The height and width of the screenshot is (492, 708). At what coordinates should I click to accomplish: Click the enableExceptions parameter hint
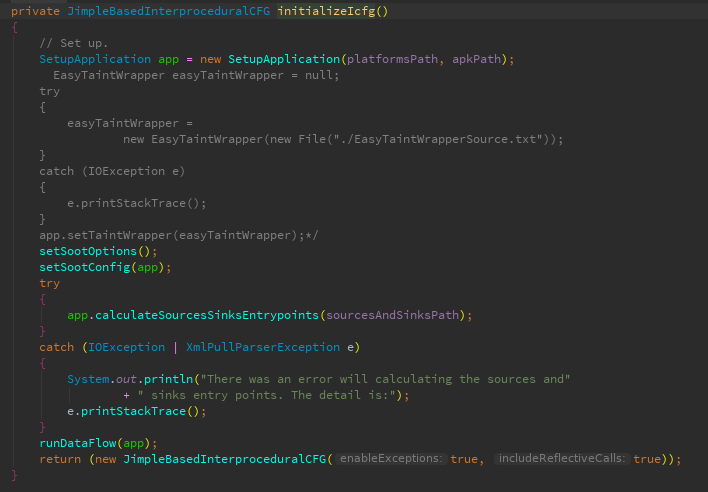(391, 459)
